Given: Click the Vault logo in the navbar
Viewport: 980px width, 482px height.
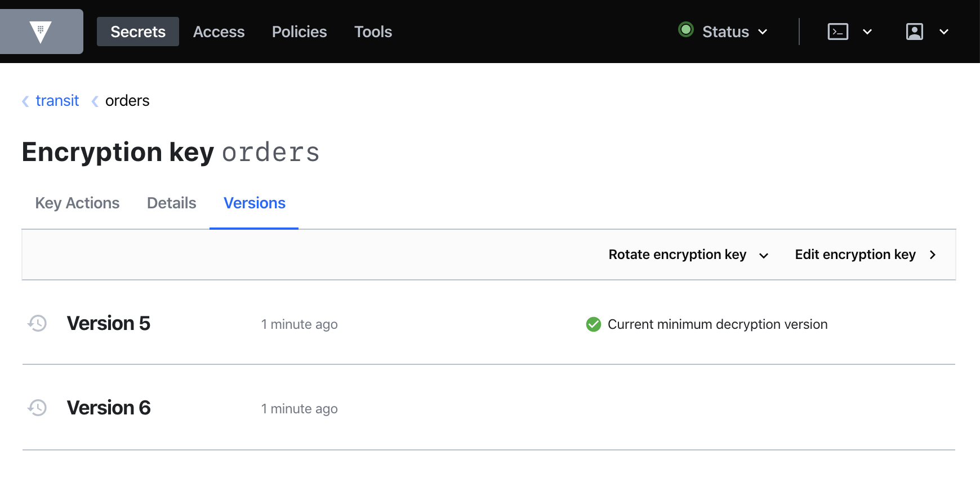Looking at the screenshot, I should click(x=41, y=32).
